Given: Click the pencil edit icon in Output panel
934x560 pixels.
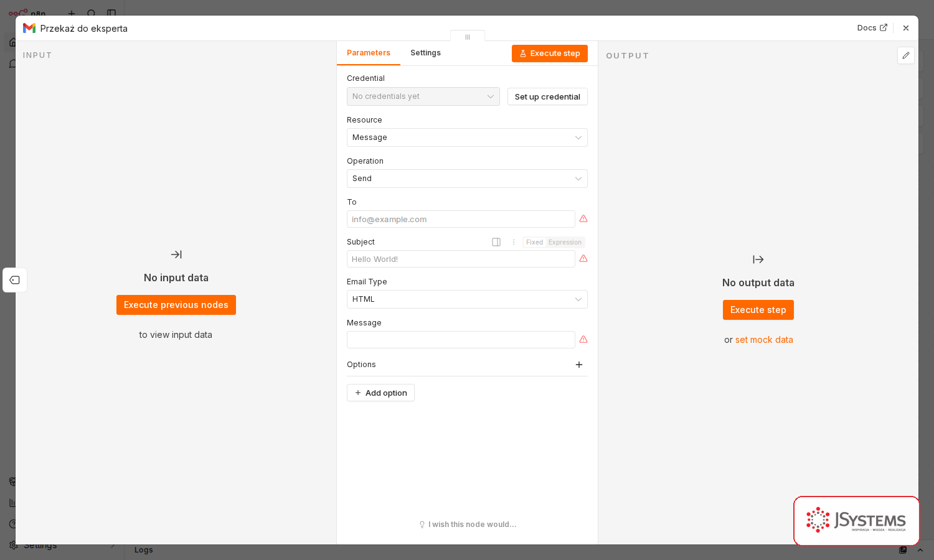Looking at the screenshot, I should point(906,55).
